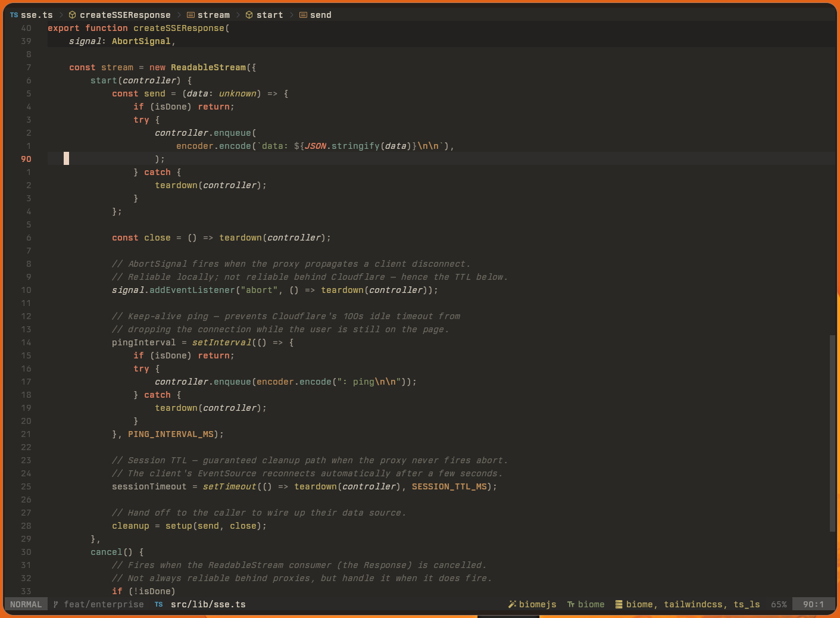Click the git branch icon in statusline
The height and width of the screenshot is (618, 840).
click(x=56, y=604)
